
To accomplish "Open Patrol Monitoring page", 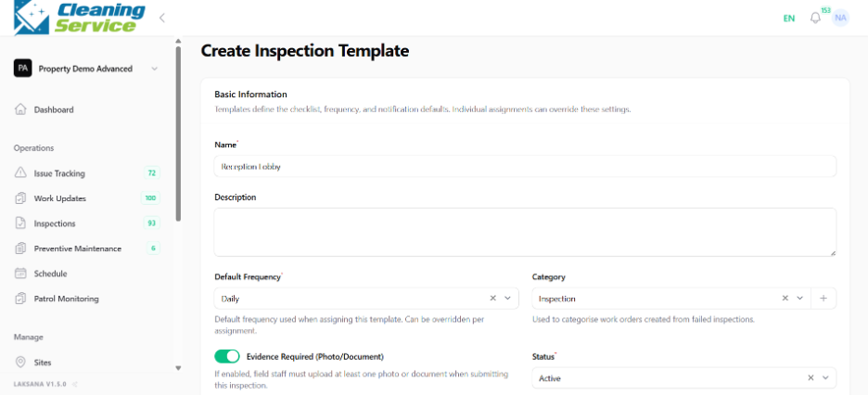I will coord(86,299).
